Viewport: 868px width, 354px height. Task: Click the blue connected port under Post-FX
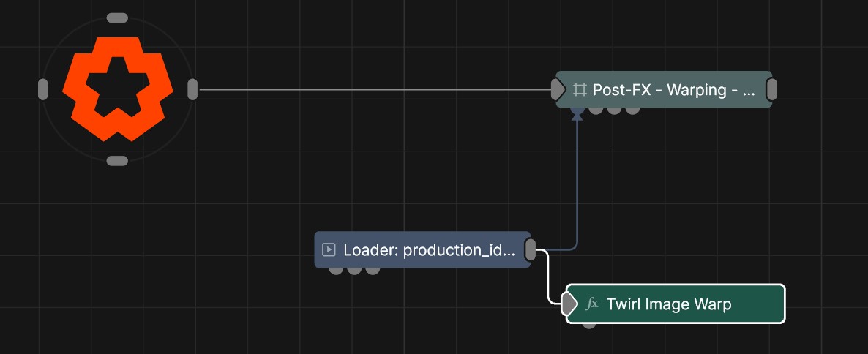(577, 110)
